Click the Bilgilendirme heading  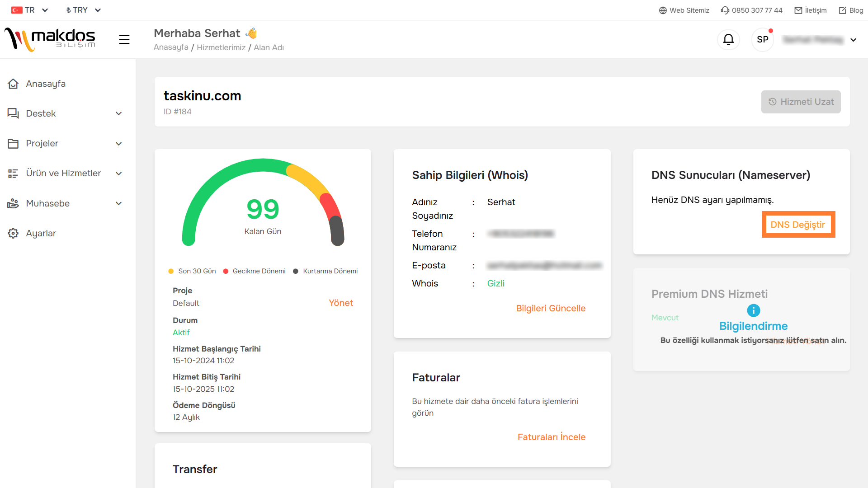(x=753, y=326)
